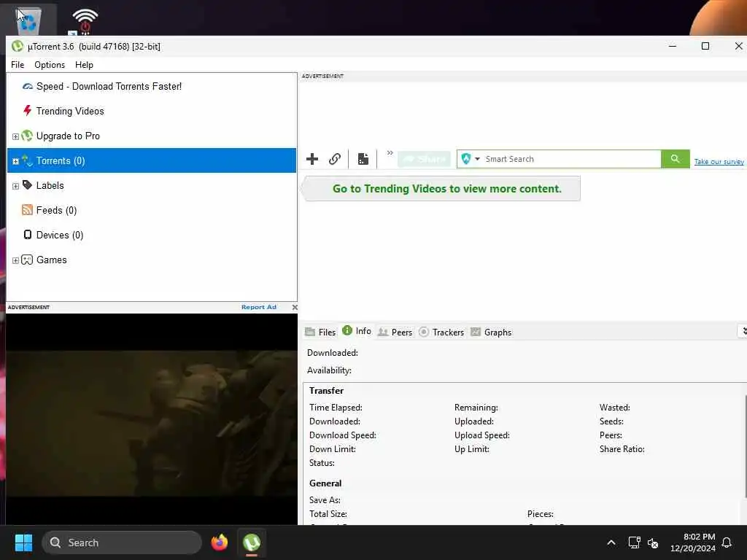Select Upgrade to Pro label
747x560 pixels.
tap(68, 136)
